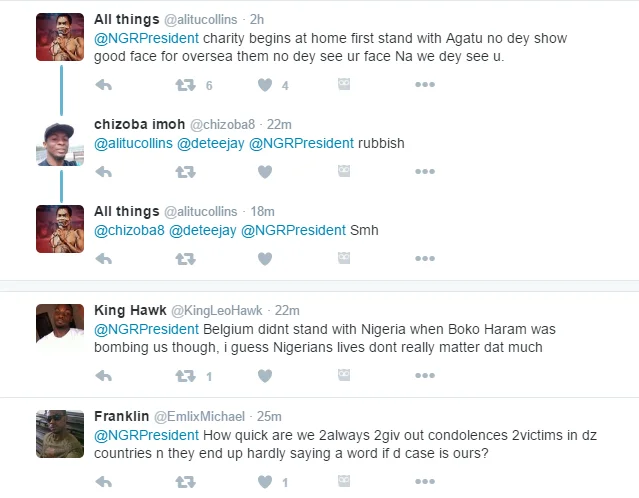The width and height of the screenshot is (639, 498).
Task: Visit King Hawk's profile via his name
Action: [x=130, y=310]
